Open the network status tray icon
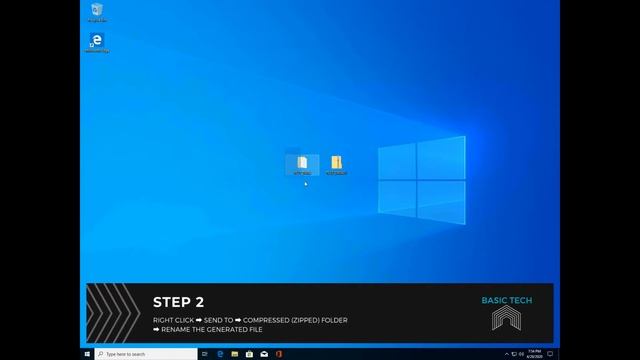640x360 pixels. [514, 354]
